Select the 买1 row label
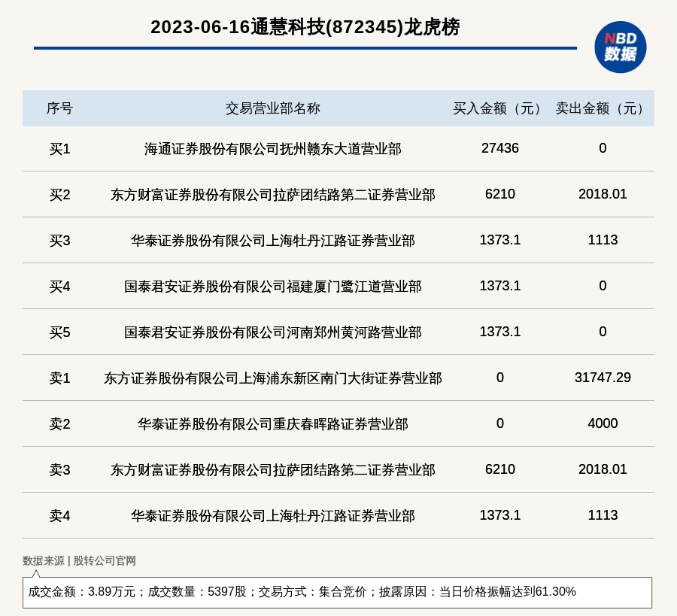 coord(59,149)
